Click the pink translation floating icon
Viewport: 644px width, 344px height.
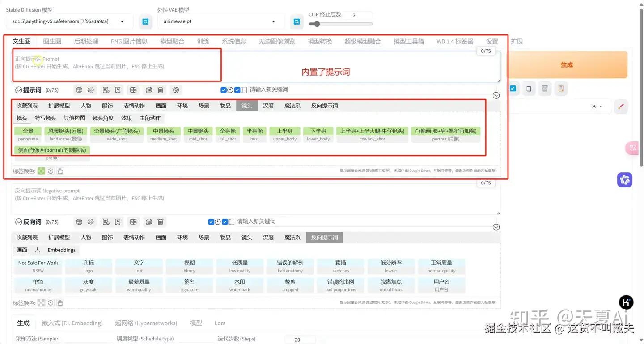tap(632, 148)
